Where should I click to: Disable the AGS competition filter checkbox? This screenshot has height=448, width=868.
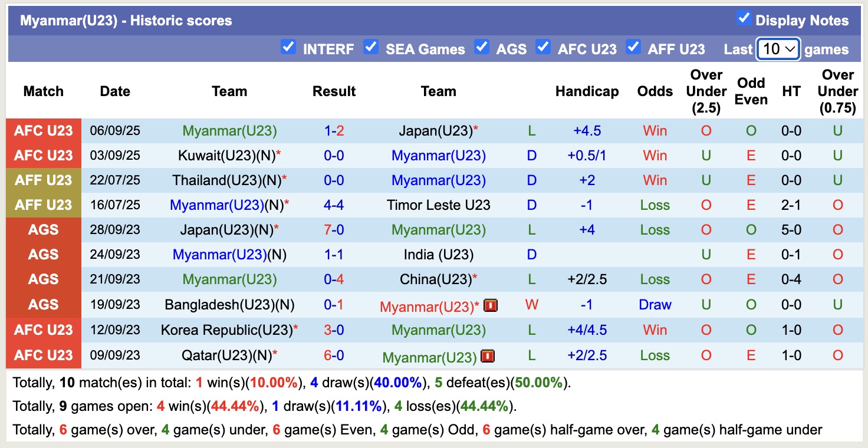[482, 47]
